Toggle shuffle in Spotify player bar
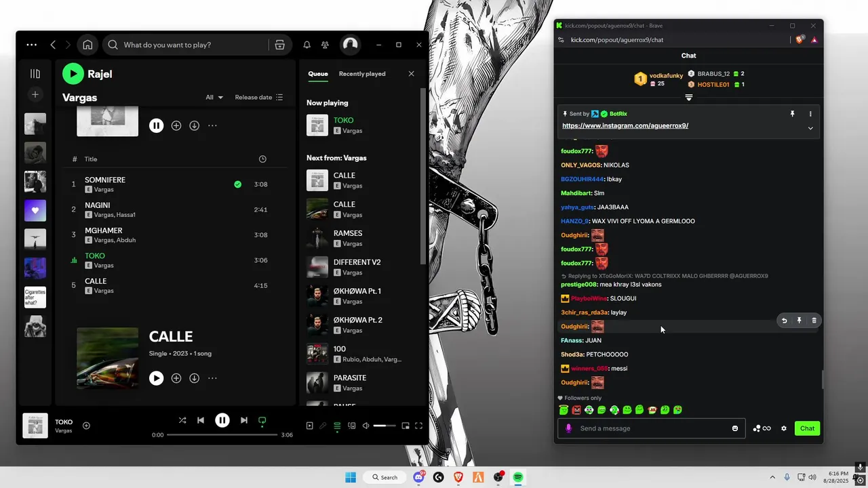Image resolution: width=868 pixels, height=488 pixels. (182, 420)
